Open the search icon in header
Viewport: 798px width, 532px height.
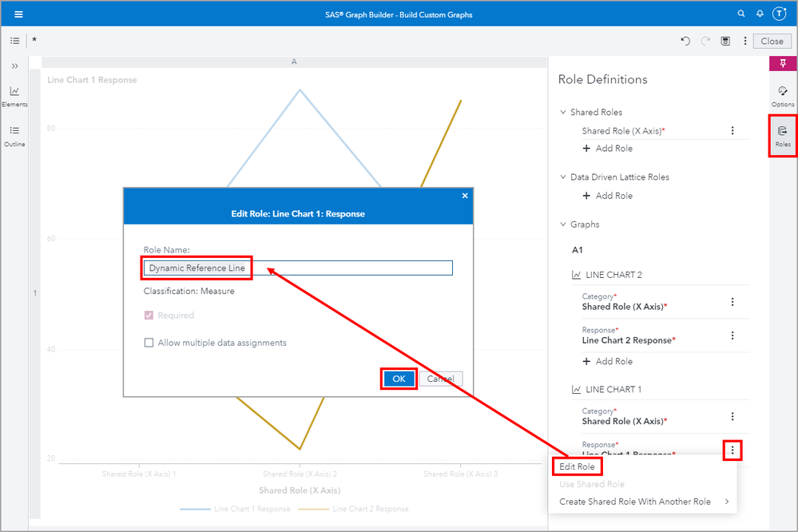point(741,14)
